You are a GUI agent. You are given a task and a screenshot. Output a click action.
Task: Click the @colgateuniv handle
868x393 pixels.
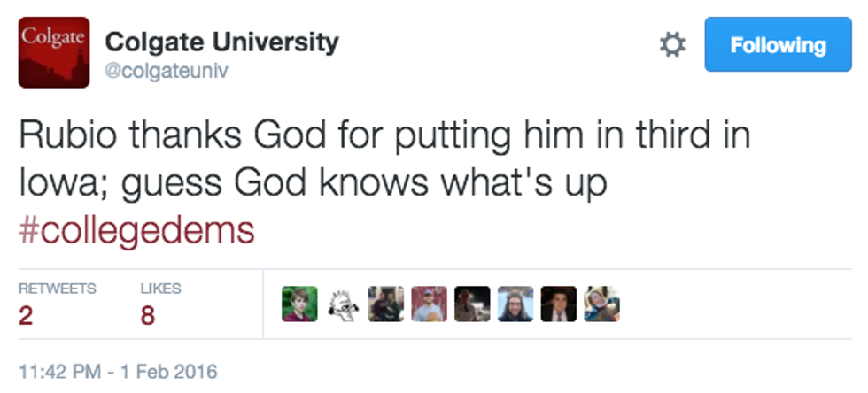click(x=167, y=71)
